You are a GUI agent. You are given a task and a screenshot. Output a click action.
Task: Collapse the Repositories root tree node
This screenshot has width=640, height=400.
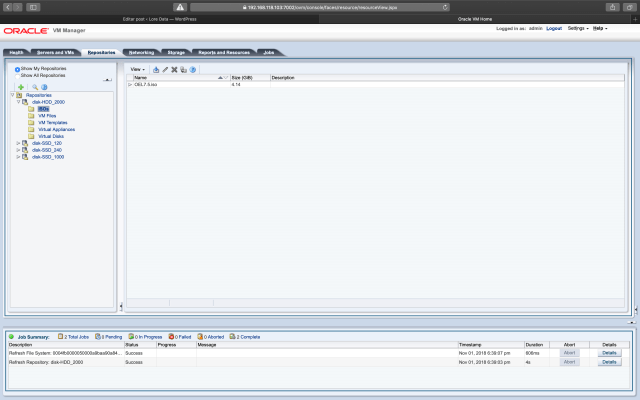(12, 95)
